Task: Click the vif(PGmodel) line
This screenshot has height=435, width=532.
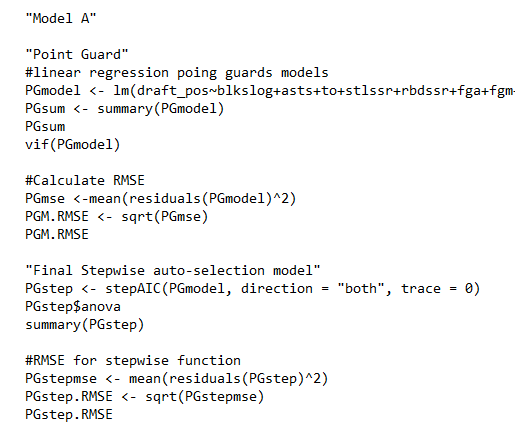Action: pyautogui.click(x=73, y=145)
